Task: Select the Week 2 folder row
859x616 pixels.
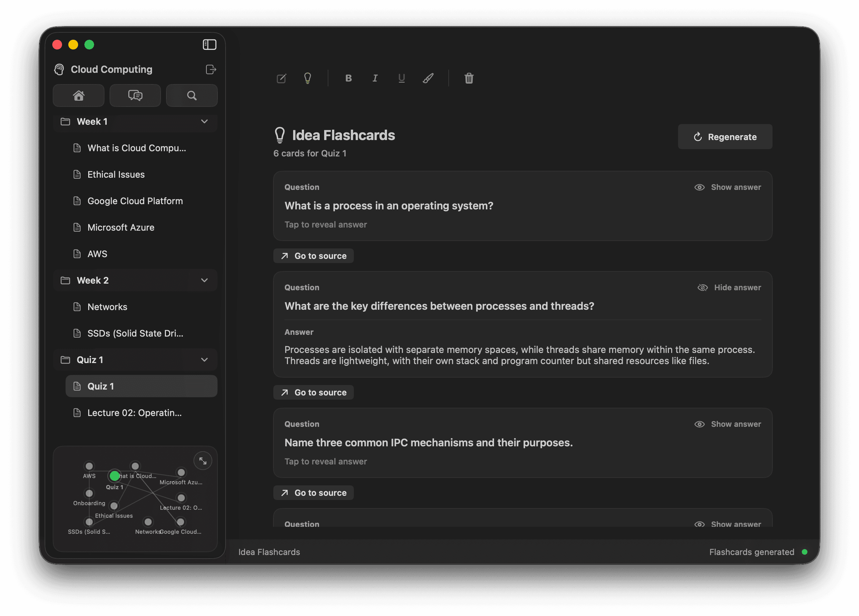Action: point(135,280)
